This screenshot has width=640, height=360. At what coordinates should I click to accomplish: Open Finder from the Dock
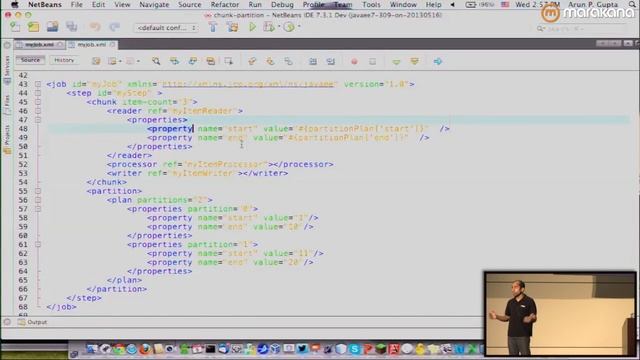tap(92, 349)
